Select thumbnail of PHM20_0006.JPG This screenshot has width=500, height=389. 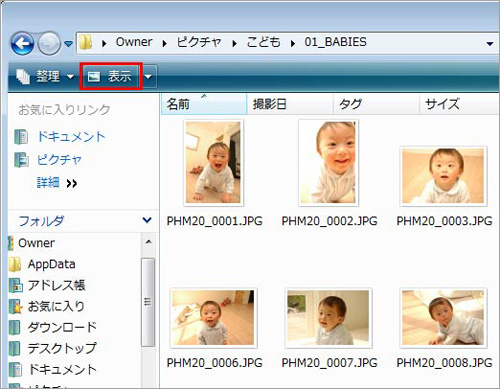coord(213,318)
